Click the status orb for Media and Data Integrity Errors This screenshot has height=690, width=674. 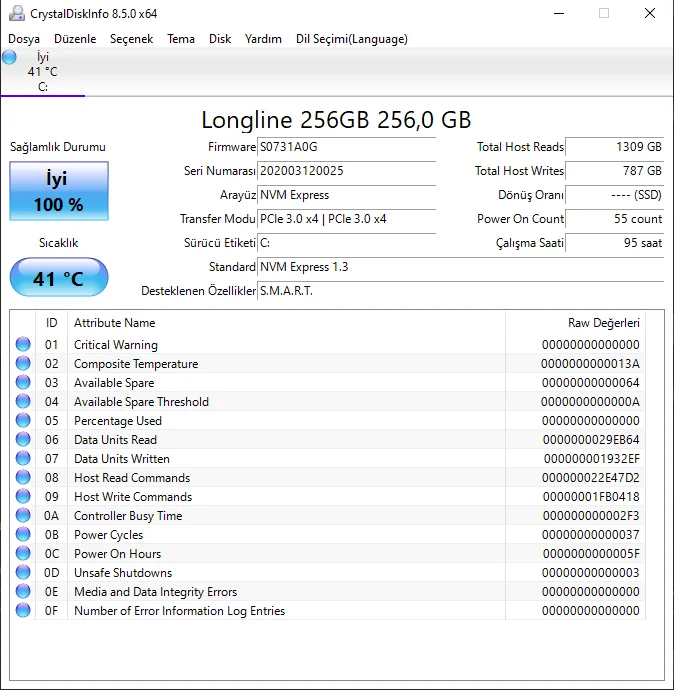(23, 591)
